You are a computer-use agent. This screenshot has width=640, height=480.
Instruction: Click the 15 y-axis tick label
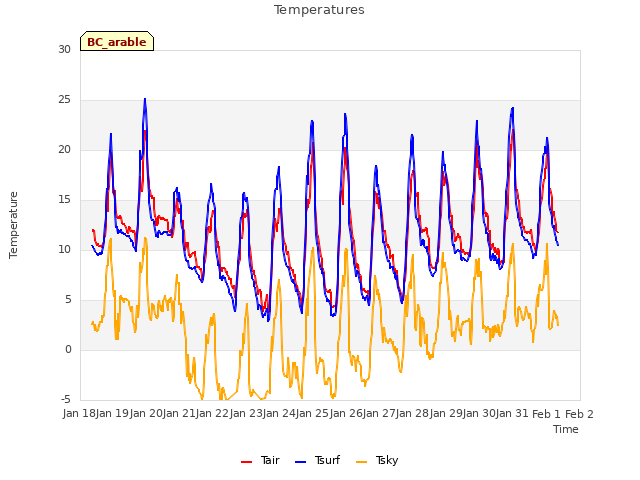(64, 200)
